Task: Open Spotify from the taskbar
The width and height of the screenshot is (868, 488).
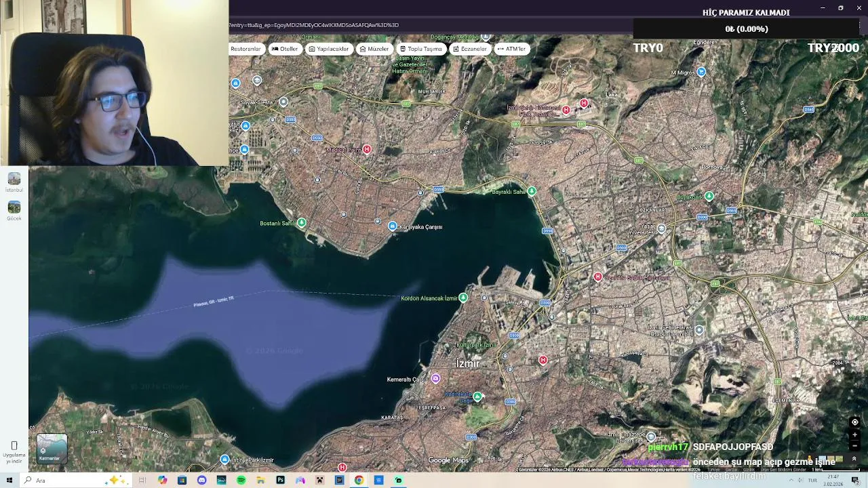Action: pyautogui.click(x=241, y=480)
